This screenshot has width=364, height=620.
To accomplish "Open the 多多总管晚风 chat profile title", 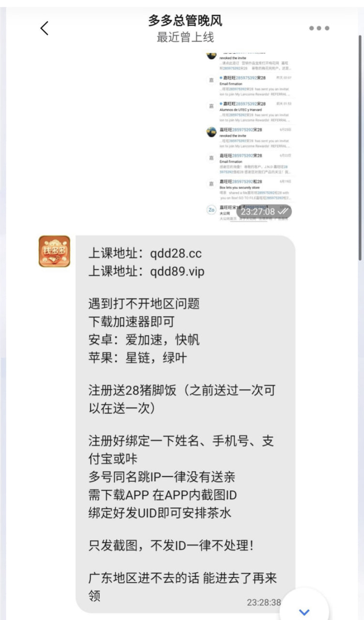I will click(x=185, y=21).
